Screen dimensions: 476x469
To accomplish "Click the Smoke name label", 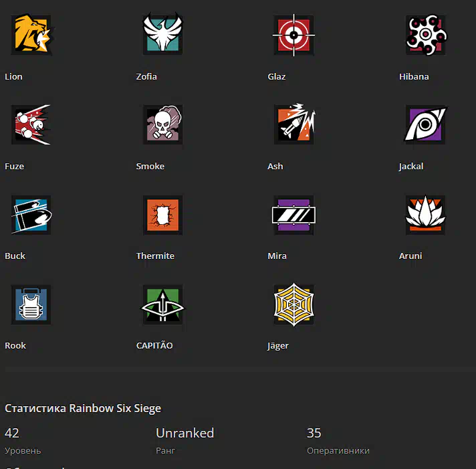I will [x=150, y=166].
